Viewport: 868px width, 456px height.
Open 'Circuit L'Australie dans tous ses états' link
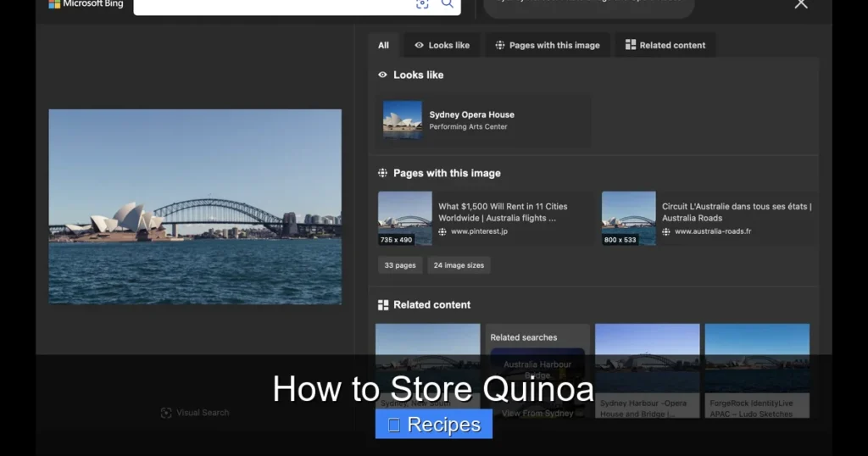coord(737,212)
